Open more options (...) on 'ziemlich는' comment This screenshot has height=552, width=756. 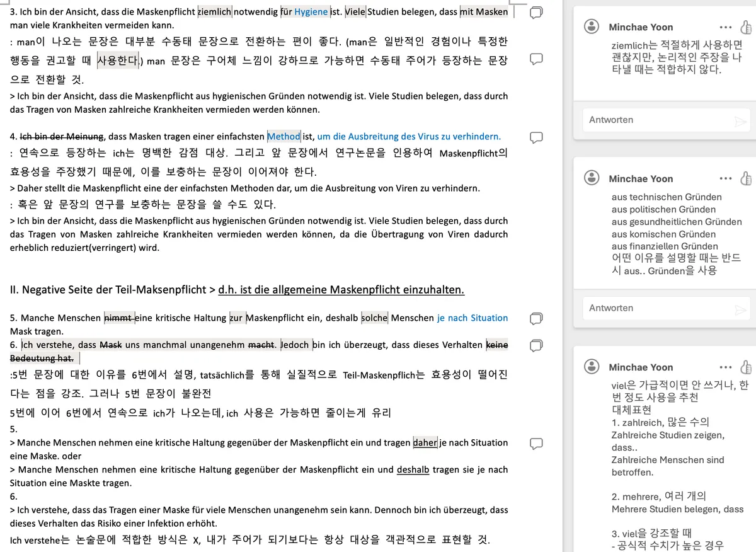725,28
